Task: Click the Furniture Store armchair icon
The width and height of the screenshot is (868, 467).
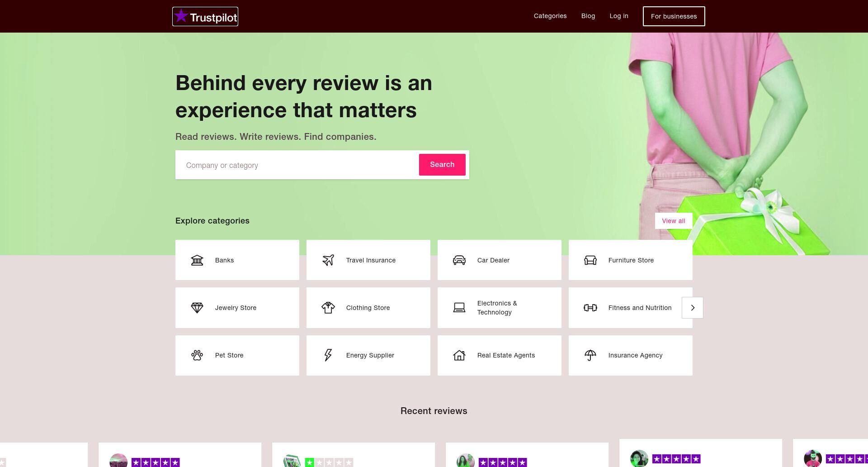Action: click(x=590, y=260)
